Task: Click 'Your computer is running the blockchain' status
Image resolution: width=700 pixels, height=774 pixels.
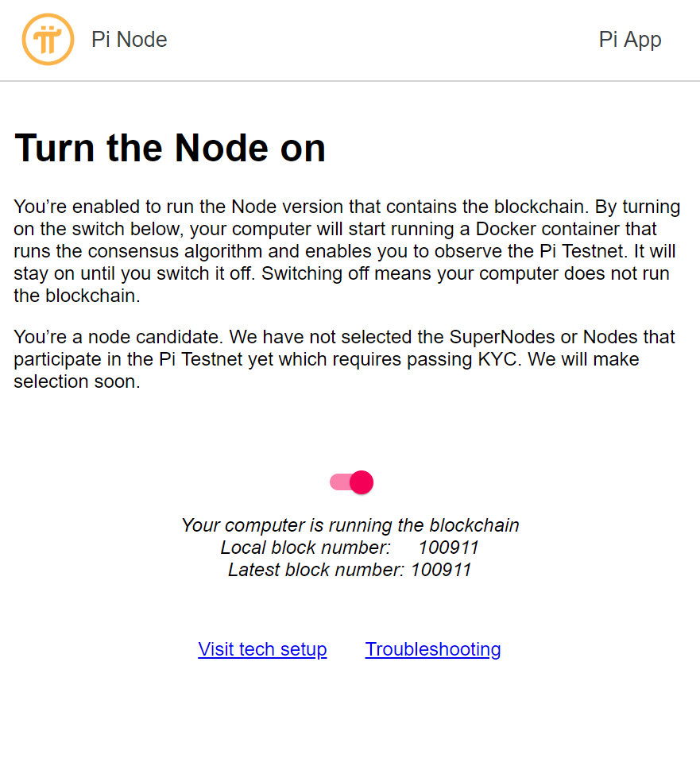Action: pos(350,525)
